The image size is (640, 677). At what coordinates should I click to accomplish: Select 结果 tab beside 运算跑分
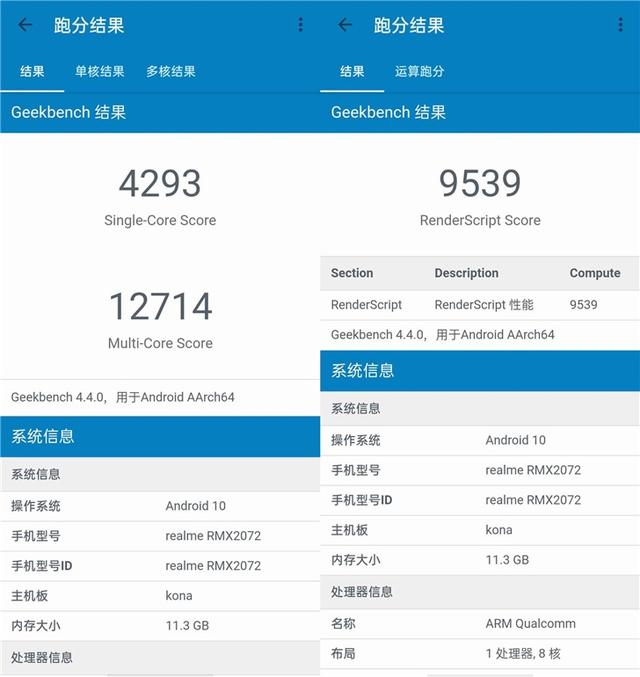click(x=352, y=71)
